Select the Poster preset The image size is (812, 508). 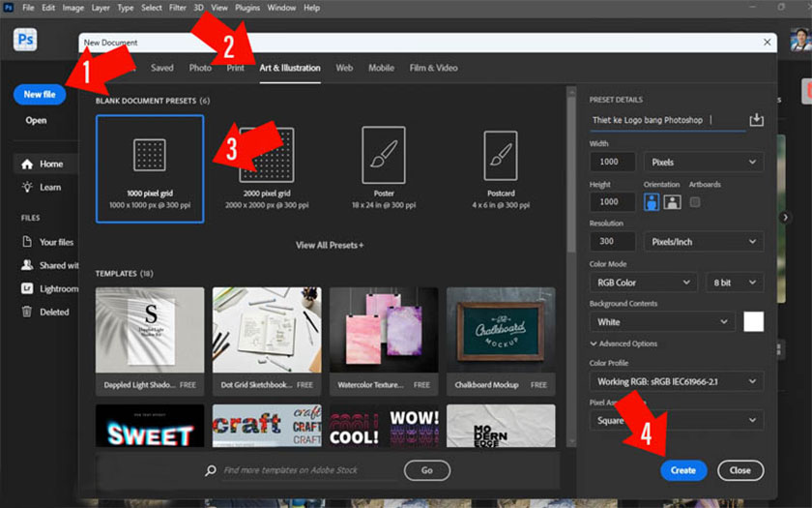pyautogui.click(x=384, y=168)
